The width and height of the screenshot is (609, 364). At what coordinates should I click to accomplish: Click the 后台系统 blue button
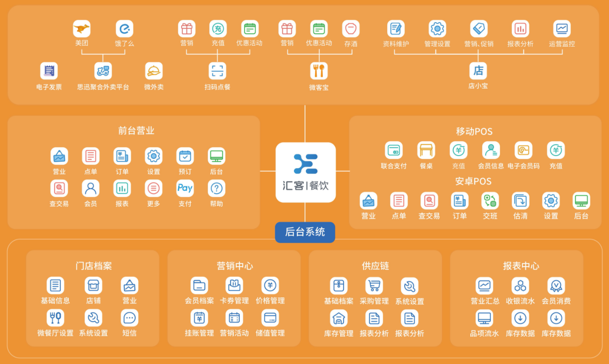(x=305, y=232)
